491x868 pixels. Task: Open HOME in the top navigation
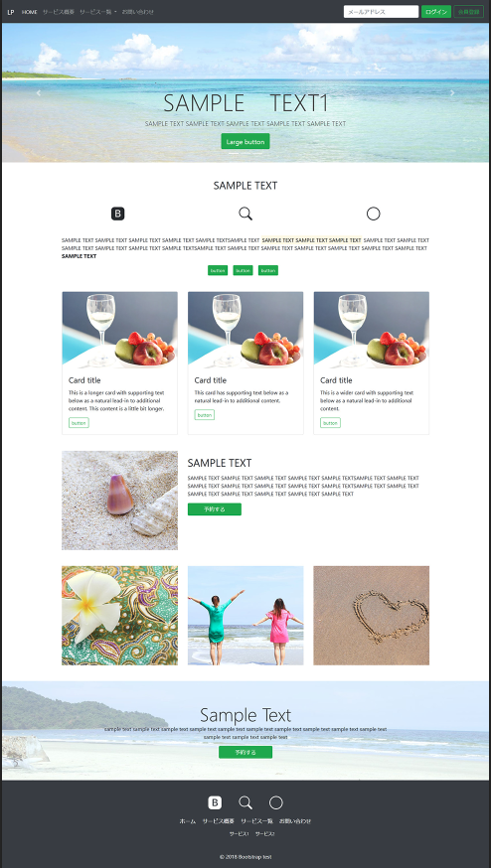(30, 12)
